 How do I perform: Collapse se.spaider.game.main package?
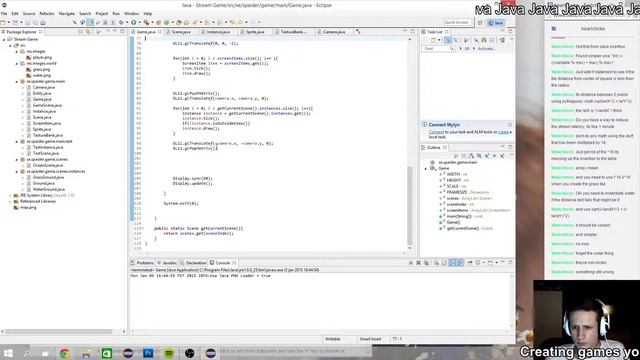click(x=17, y=82)
